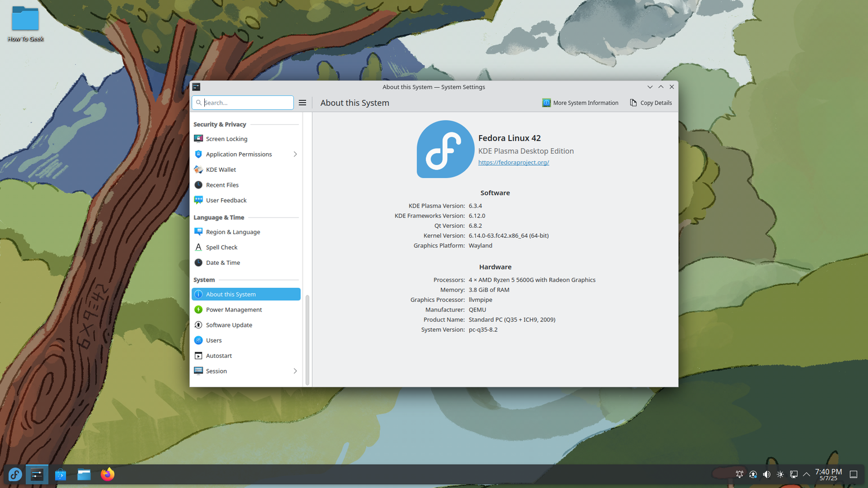
Task: Click the User Feedback icon
Action: pyautogui.click(x=198, y=200)
